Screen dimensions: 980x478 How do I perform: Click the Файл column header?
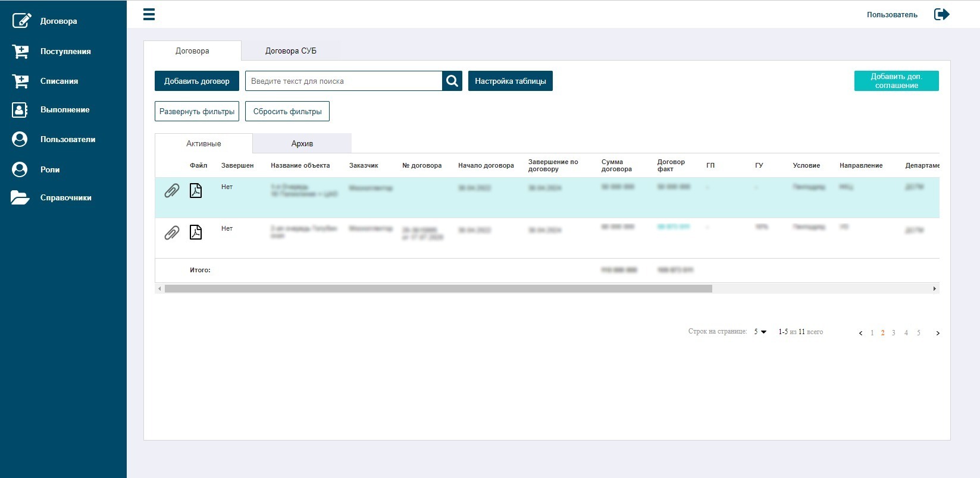199,165
